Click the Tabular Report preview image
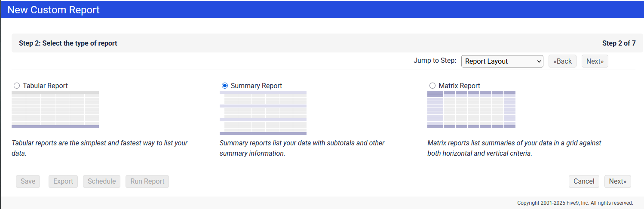 tap(55, 109)
